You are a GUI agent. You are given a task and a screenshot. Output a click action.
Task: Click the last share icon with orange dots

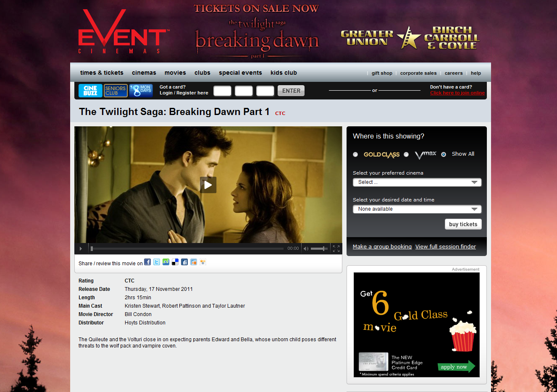(203, 262)
